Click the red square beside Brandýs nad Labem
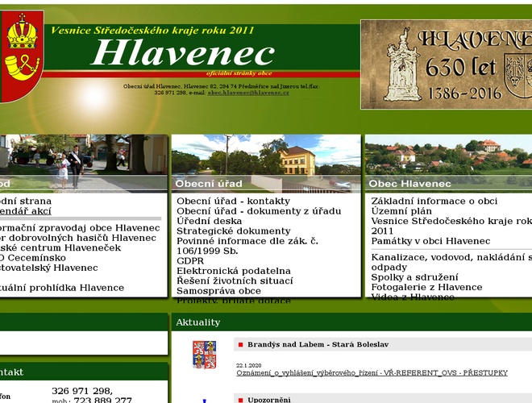 pyautogui.click(x=240, y=344)
